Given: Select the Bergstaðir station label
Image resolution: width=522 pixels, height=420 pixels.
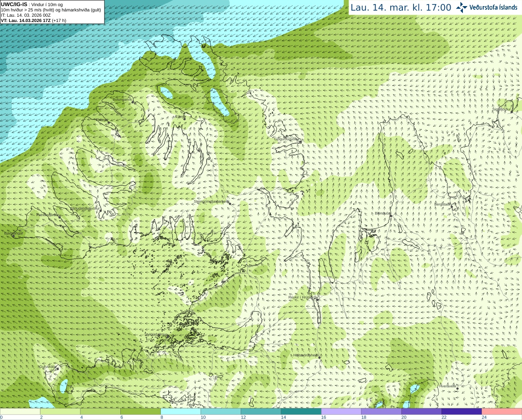Looking at the screenshot, I should [442, 204].
